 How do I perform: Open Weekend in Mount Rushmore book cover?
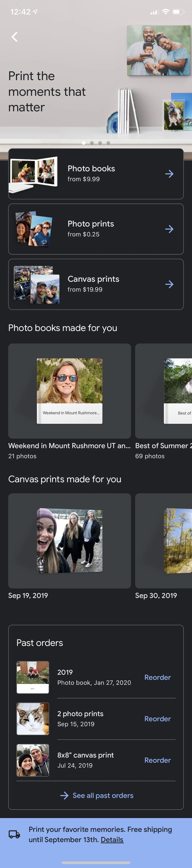[x=70, y=391]
